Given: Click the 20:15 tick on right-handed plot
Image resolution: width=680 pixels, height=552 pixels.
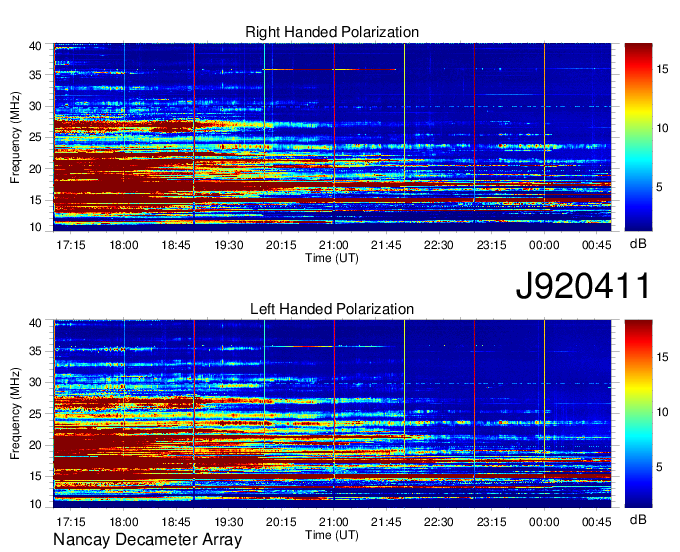Looking at the screenshot, I should [x=281, y=245].
